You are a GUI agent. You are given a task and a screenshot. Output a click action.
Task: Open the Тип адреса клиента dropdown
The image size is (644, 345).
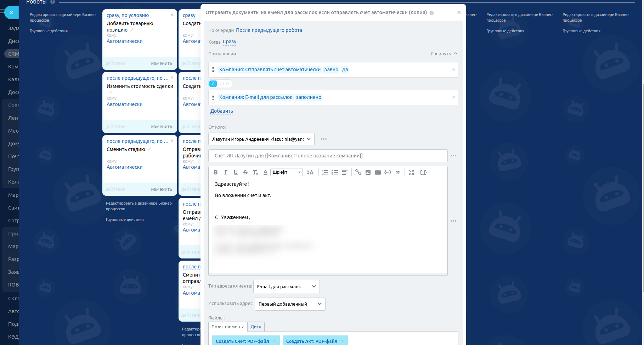(287, 286)
